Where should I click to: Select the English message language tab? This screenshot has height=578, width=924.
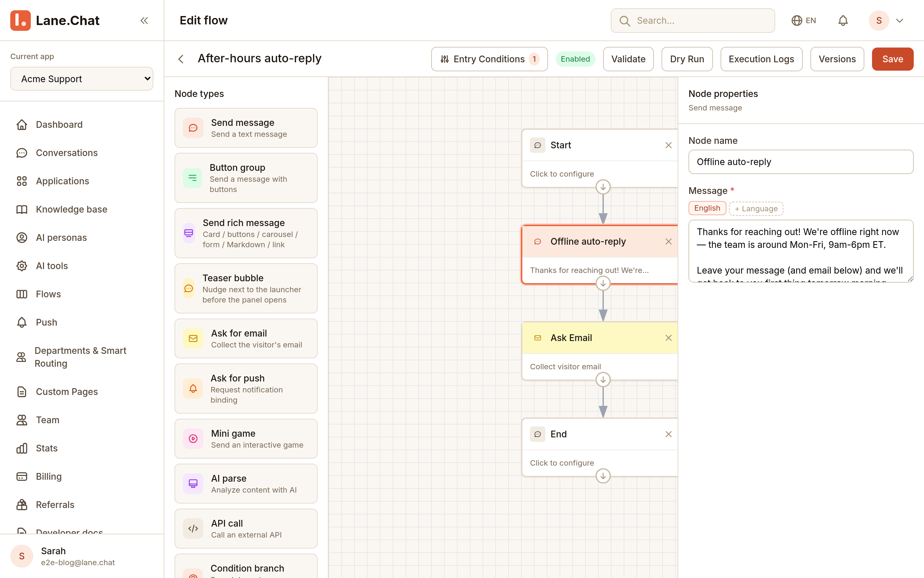point(707,208)
